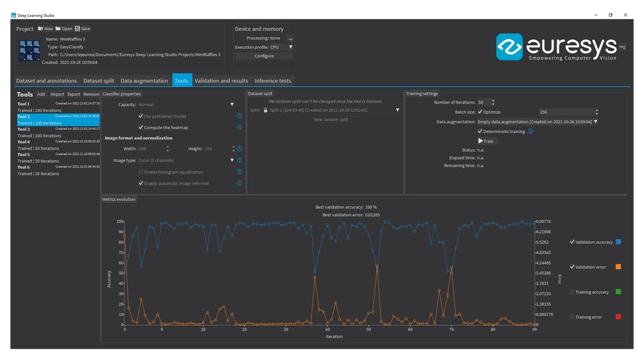Image resolution: width=644 pixels, height=362 pixels.
Task: Expand the Data augmentation dropdown
Action: [x=596, y=121]
